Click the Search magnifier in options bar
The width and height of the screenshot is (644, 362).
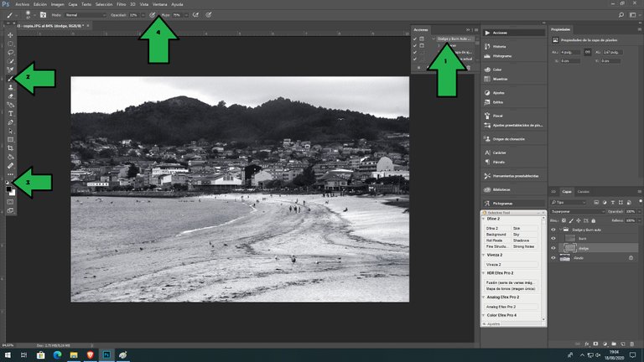pos(621,15)
